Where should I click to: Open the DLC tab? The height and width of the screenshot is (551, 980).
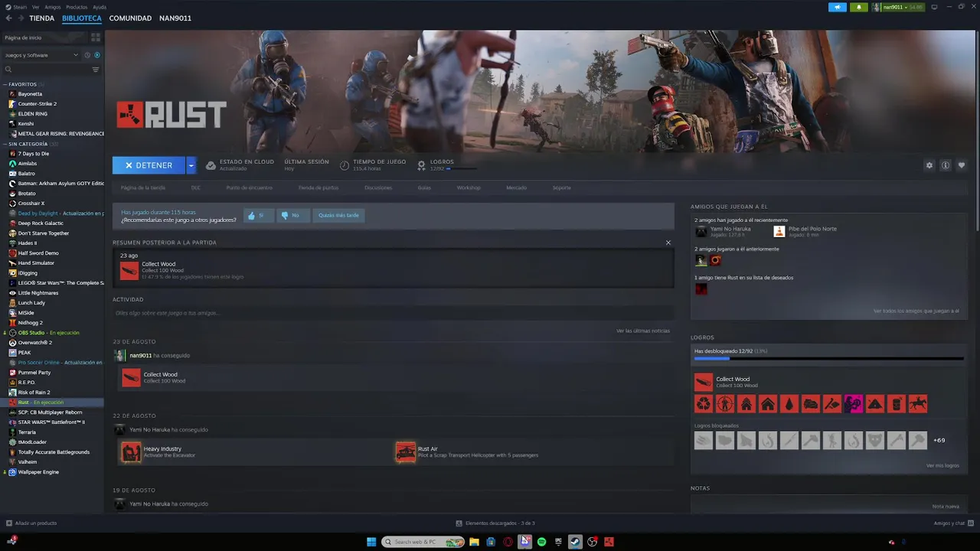point(196,187)
